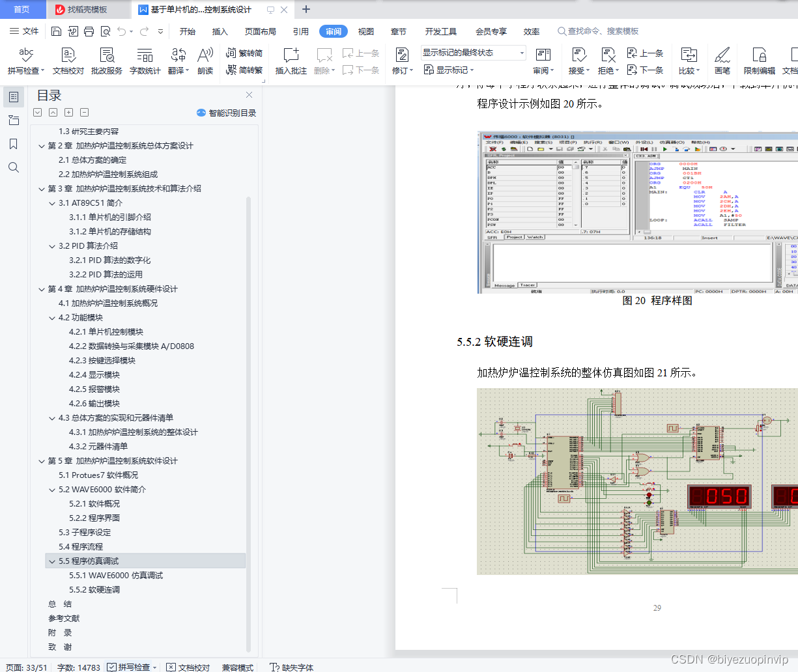Close the contents navigation panel
Screen dimensions: 798x672
249,95
